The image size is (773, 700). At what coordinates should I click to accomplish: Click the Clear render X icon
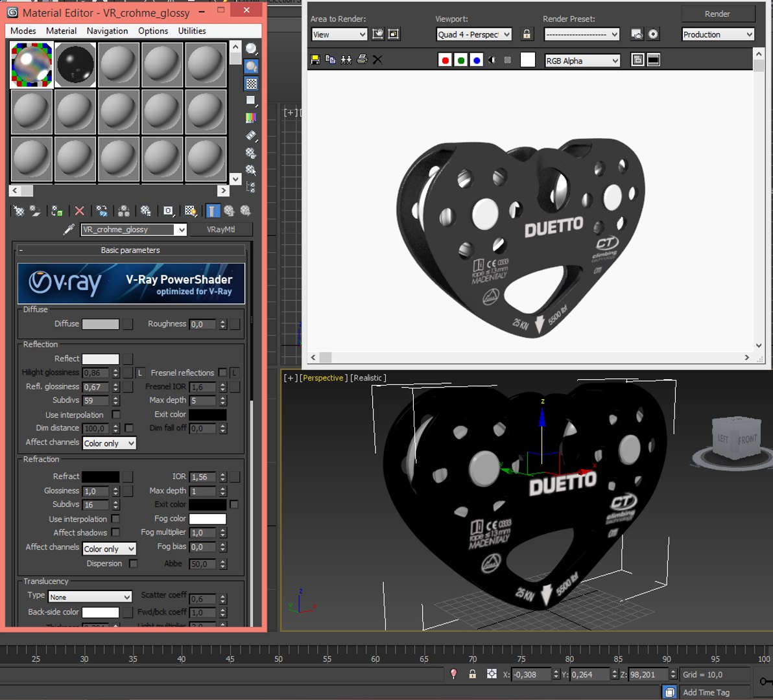tap(377, 60)
